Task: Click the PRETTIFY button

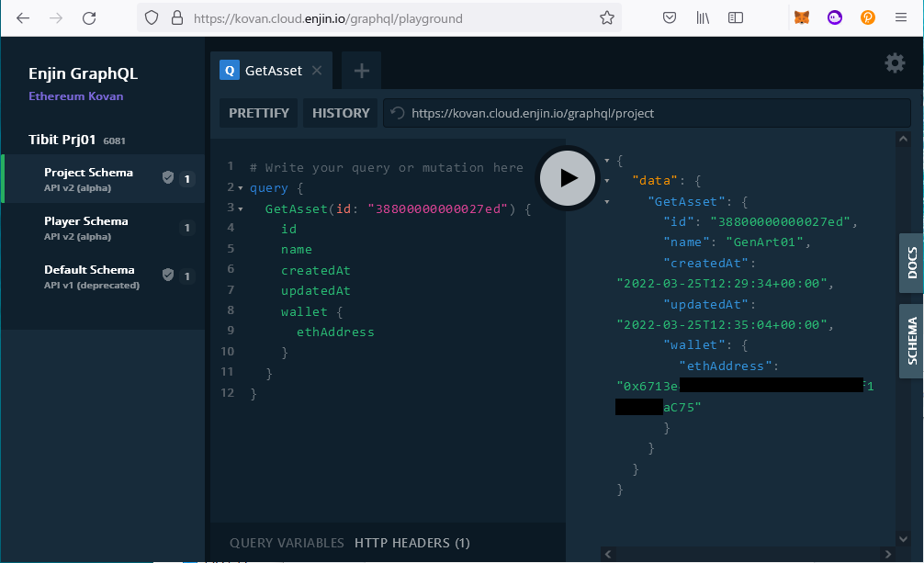Action: 259,113
